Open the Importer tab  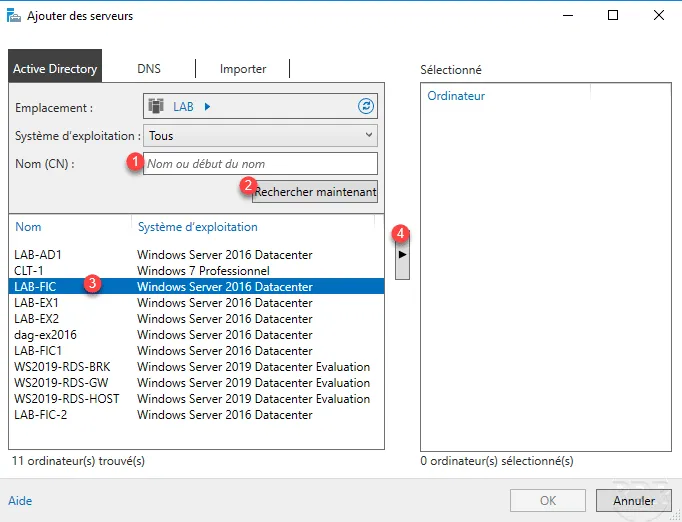243,69
